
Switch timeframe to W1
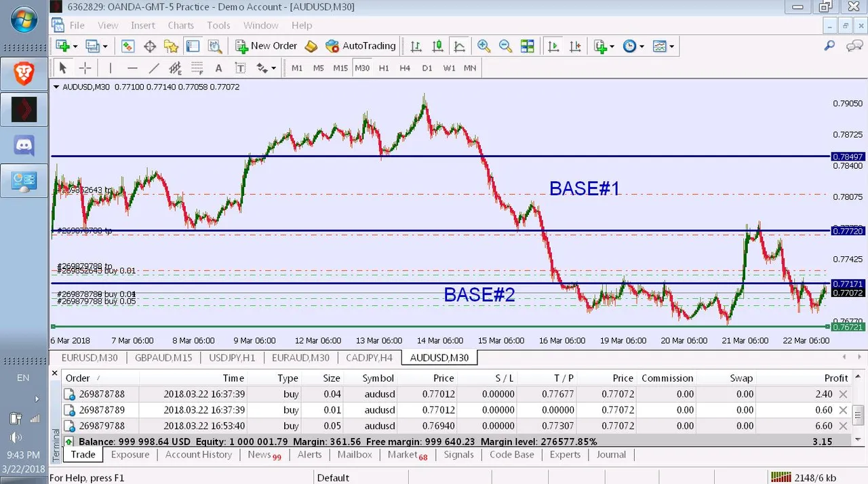pyautogui.click(x=449, y=68)
